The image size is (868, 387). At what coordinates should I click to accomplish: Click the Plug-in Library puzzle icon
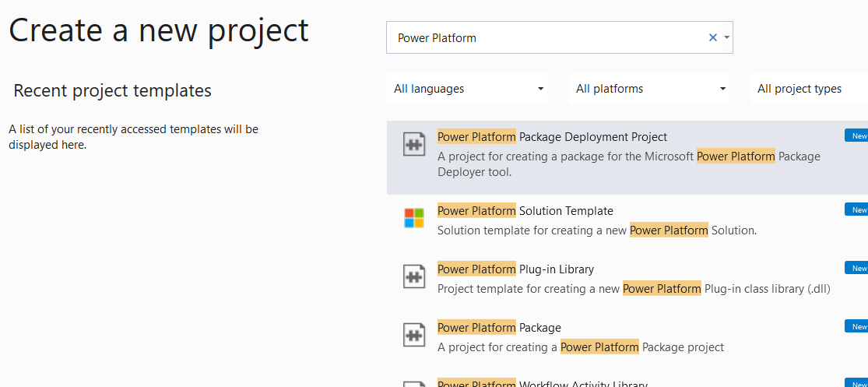click(x=413, y=276)
